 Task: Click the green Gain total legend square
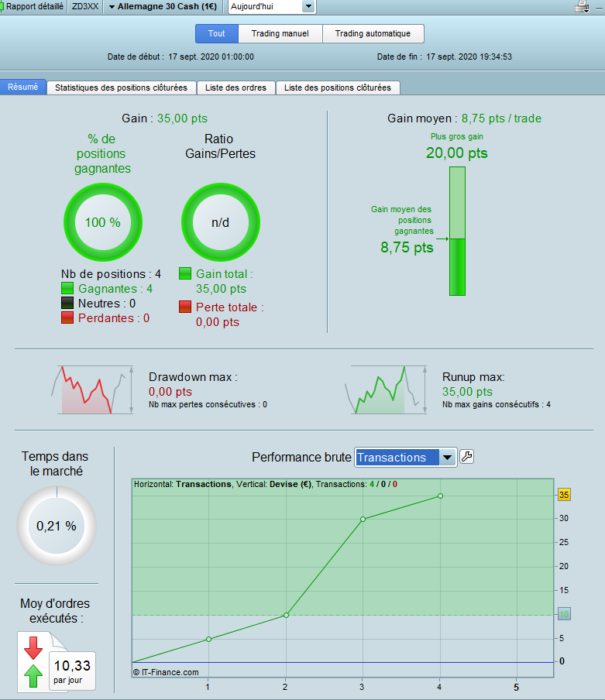point(185,273)
